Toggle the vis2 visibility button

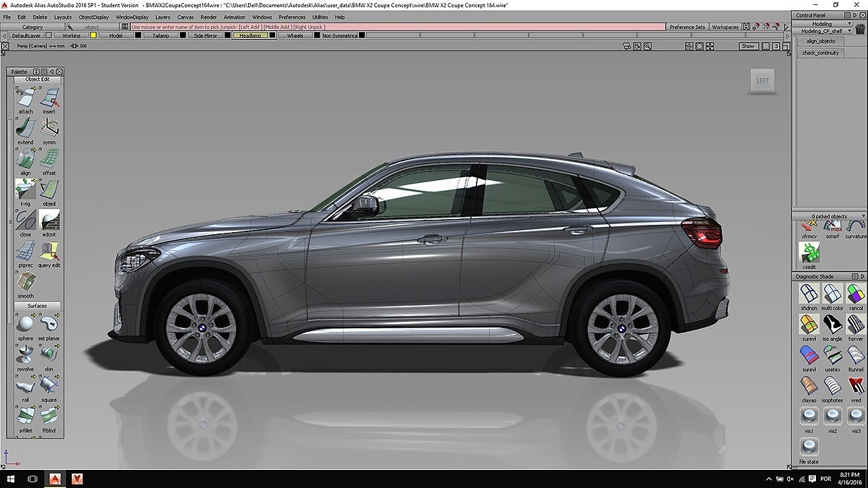coord(832,416)
